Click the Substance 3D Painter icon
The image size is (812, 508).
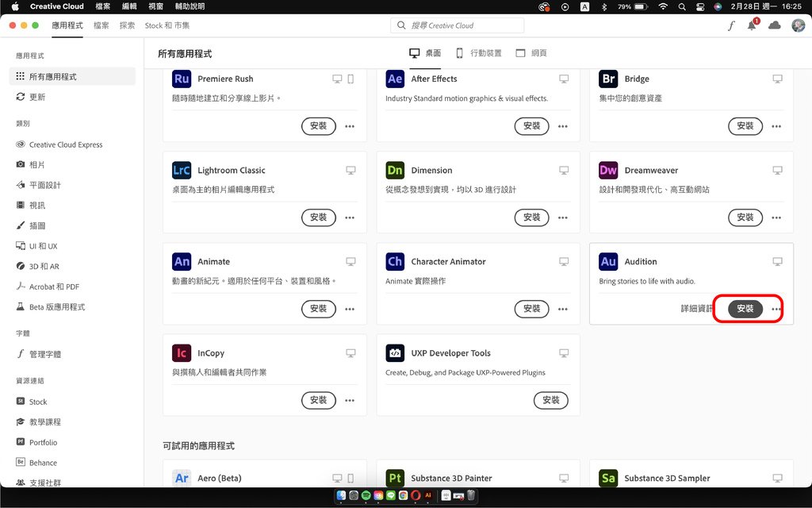[x=395, y=478]
